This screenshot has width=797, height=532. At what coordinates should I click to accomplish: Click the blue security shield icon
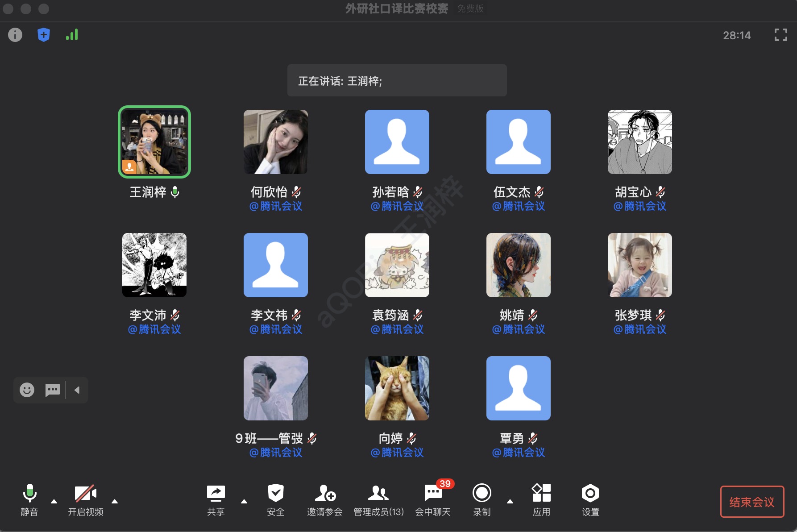[x=43, y=35]
